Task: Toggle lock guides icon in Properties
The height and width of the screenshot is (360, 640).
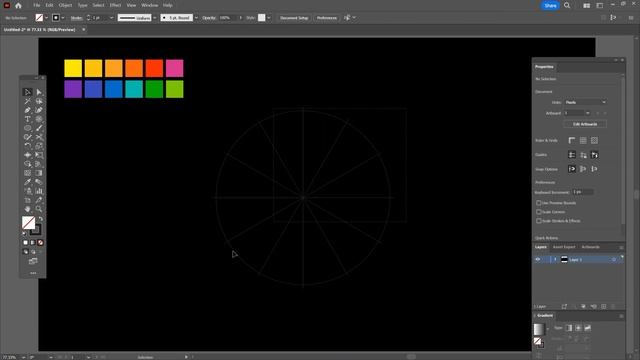Action: [x=583, y=155]
